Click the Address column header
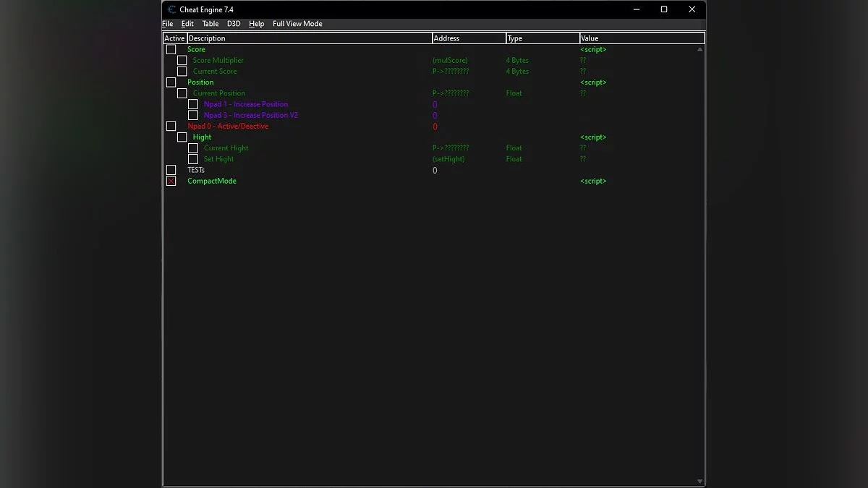The image size is (868, 488). click(x=469, y=38)
